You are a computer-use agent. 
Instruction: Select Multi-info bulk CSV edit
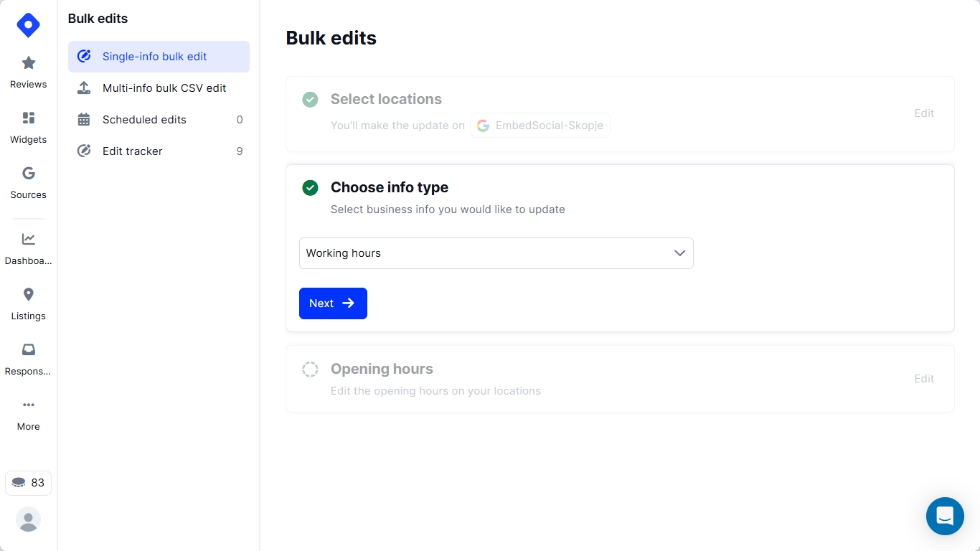[164, 88]
